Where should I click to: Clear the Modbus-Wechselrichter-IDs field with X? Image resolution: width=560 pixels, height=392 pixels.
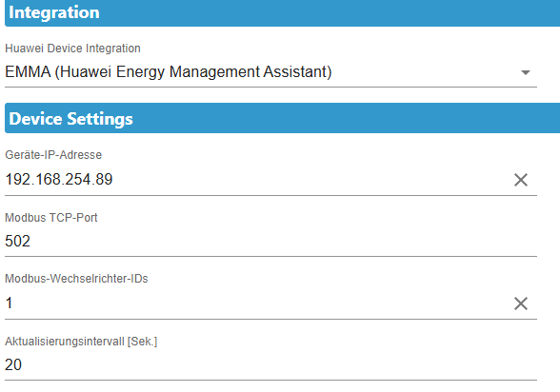coord(521,304)
